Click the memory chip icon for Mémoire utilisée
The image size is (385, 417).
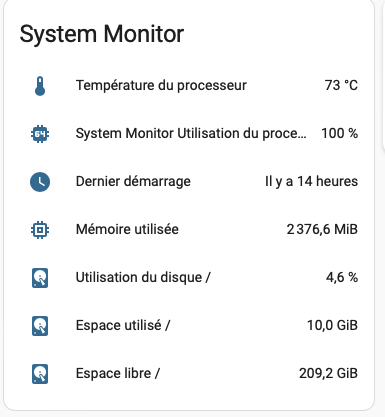click(40, 230)
